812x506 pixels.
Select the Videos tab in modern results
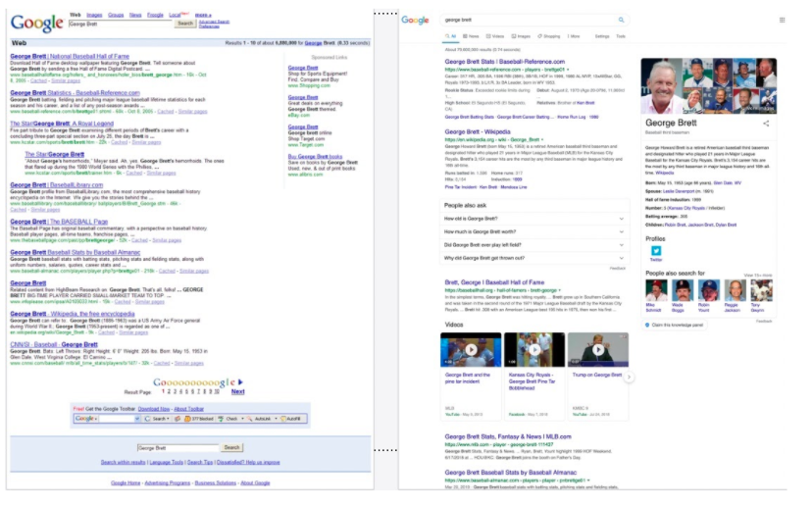click(497, 35)
